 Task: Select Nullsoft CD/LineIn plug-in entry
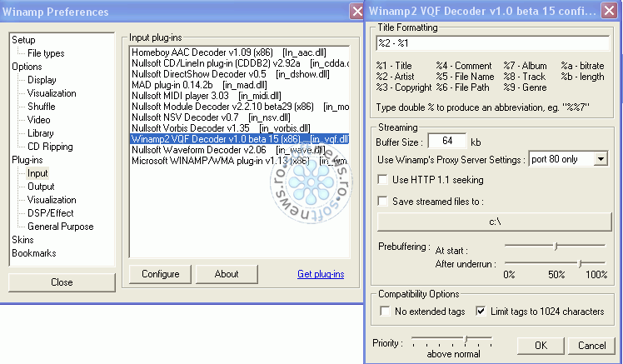coord(240,63)
